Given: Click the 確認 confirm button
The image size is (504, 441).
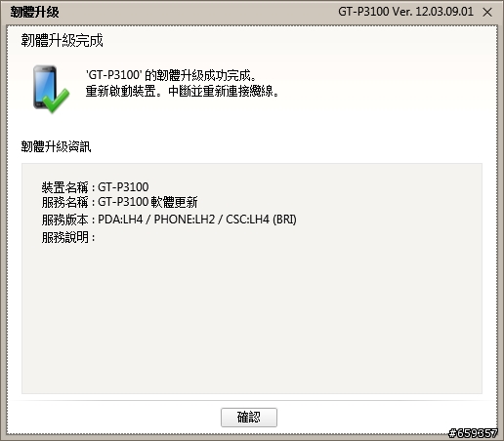Looking at the screenshot, I should [249, 418].
